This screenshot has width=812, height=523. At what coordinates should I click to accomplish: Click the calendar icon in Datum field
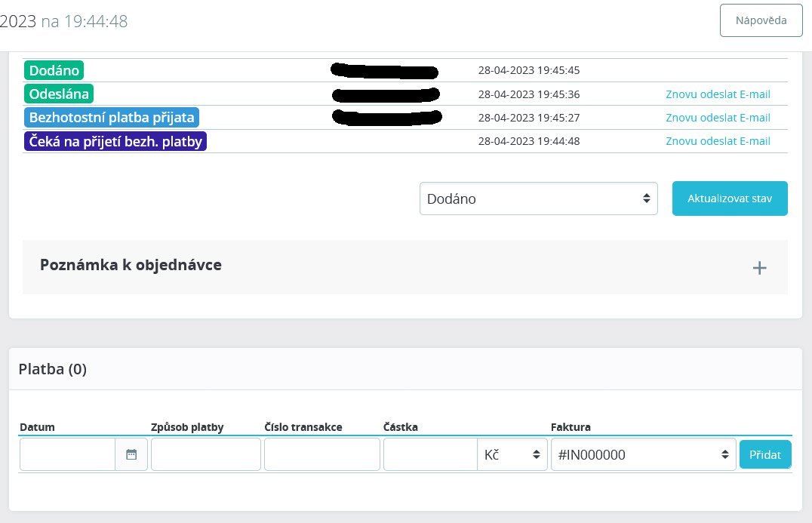tap(131, 454)
